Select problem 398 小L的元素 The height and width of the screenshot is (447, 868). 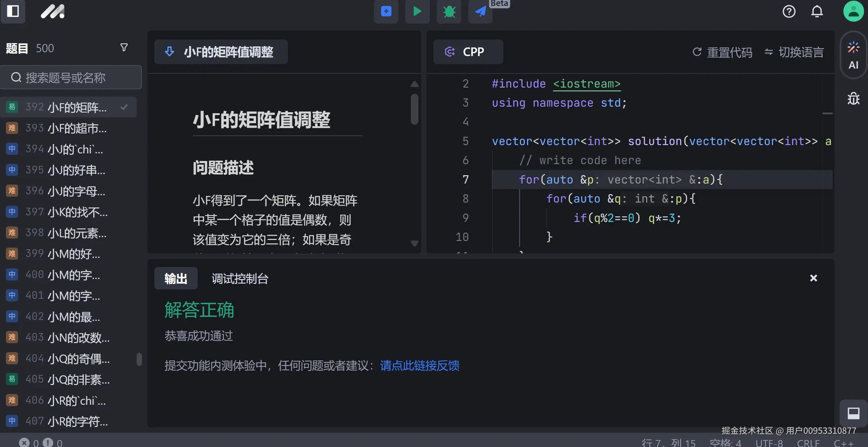(68, 233)
